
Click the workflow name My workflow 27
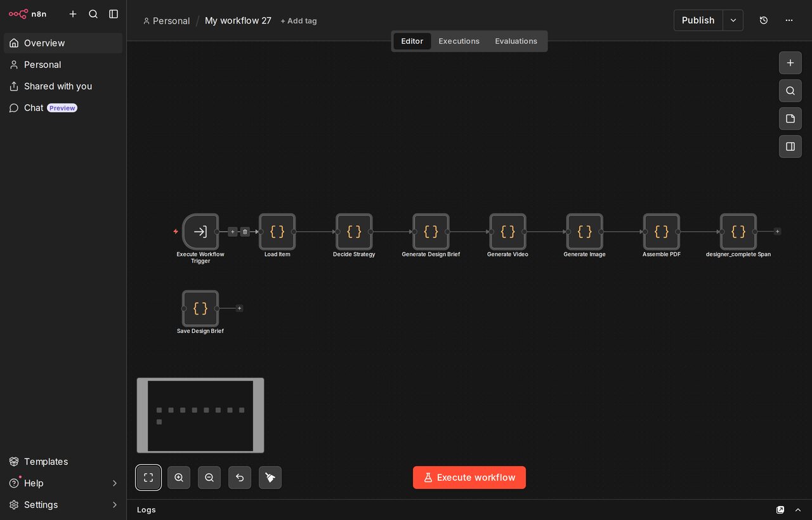coord(238,21)
